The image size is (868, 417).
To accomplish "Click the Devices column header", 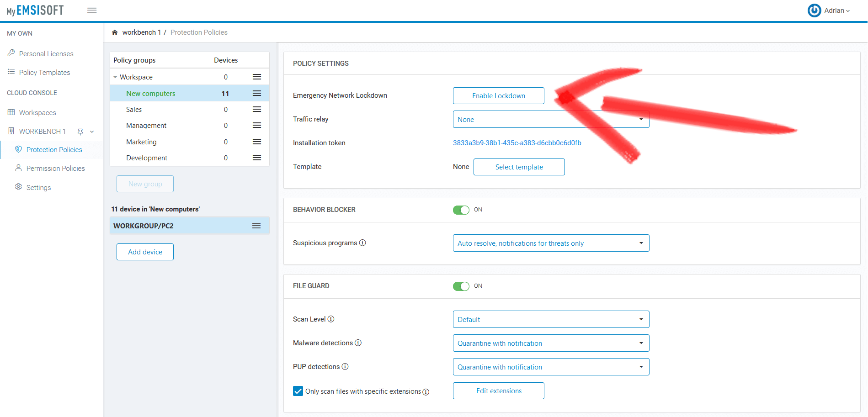I will coord(226,60).
